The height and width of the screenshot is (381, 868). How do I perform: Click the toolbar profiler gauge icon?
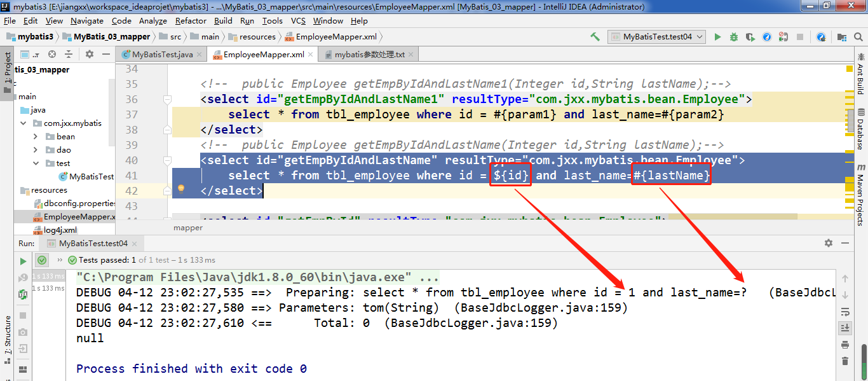[x=767, y=37]
